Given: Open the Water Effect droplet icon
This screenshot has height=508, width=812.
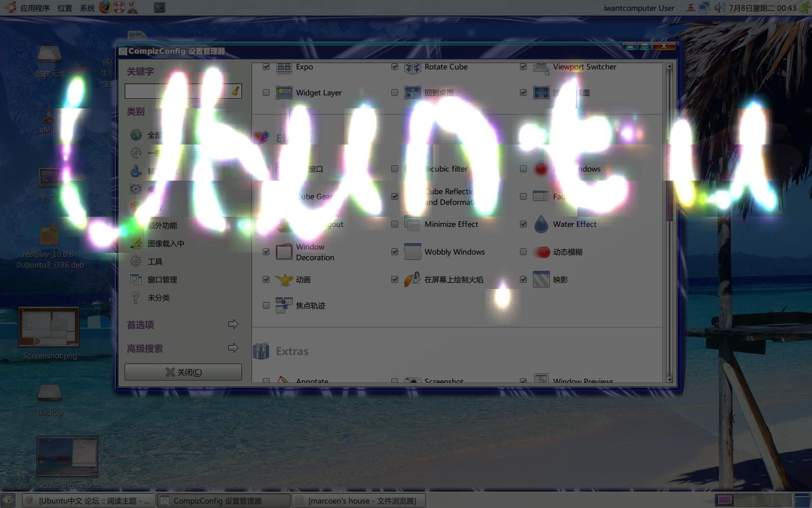Looking at the screenshot, I should coord(541,224).
